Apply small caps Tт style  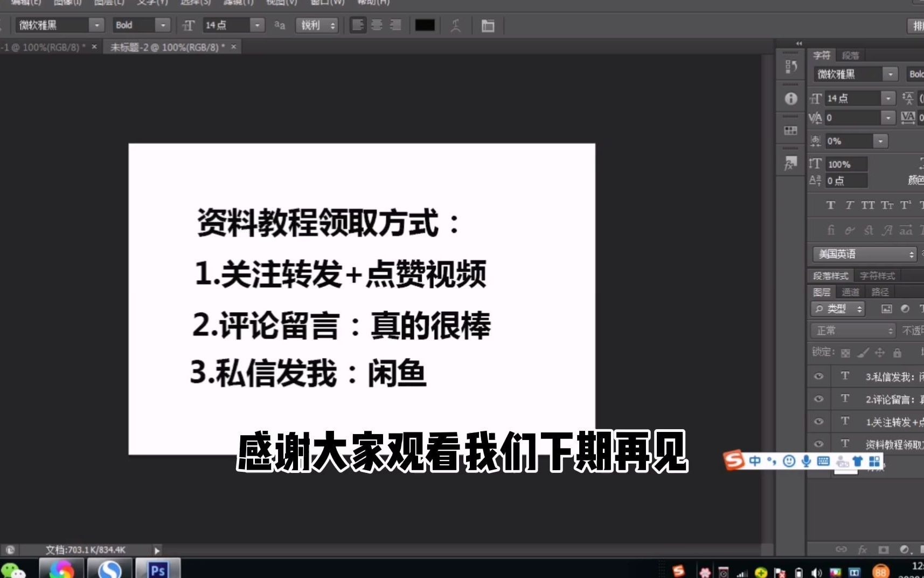coord(887,205)
